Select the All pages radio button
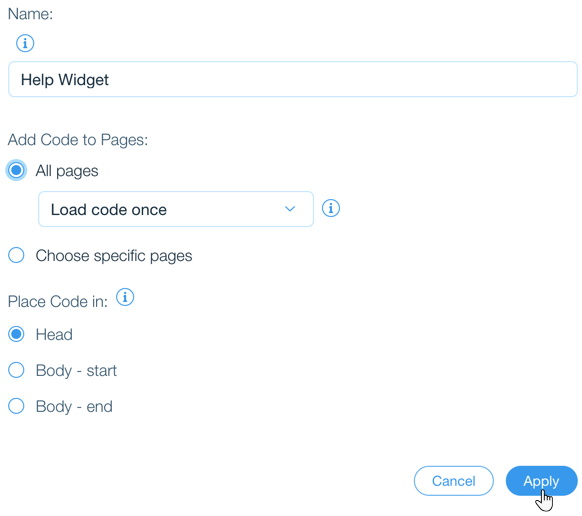 click(x=16, y=170)
